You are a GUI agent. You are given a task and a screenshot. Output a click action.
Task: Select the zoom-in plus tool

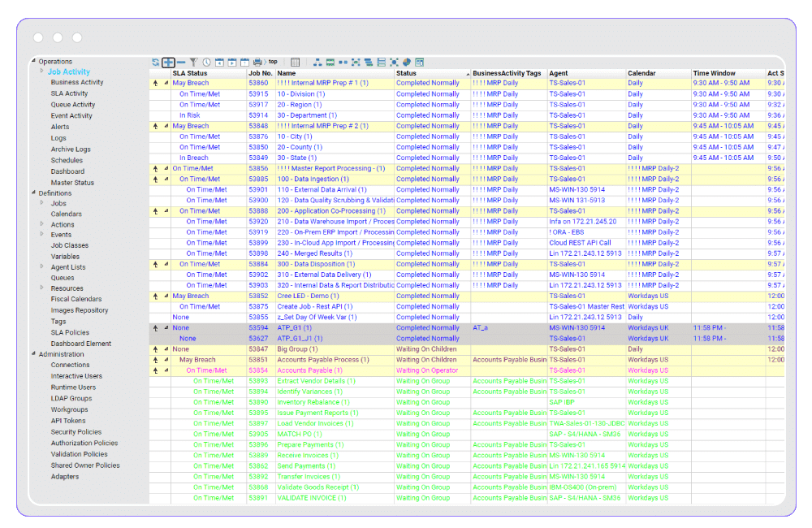[169, 62]
